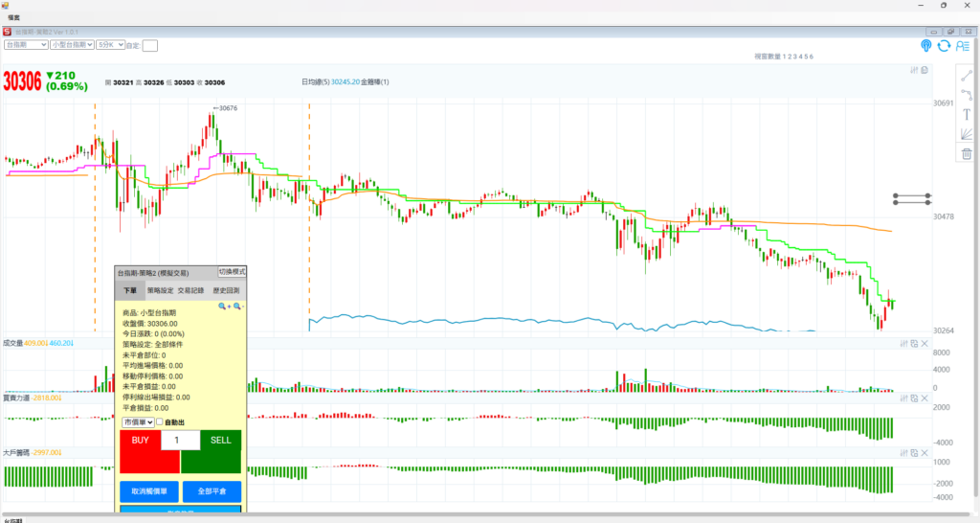This screenshot has width=980, height=523.
Task: Select the text annotation tool
Action: coord(967,114)
